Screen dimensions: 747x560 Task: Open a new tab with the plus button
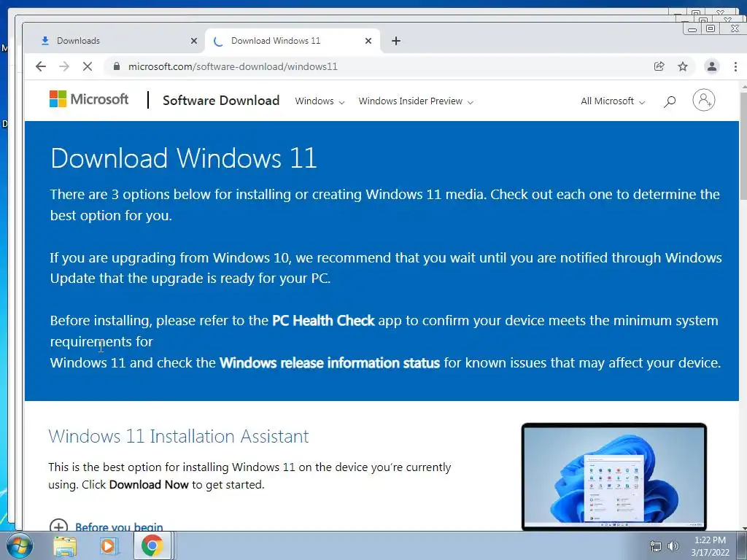pyautogui.click(x=396, y=41)
